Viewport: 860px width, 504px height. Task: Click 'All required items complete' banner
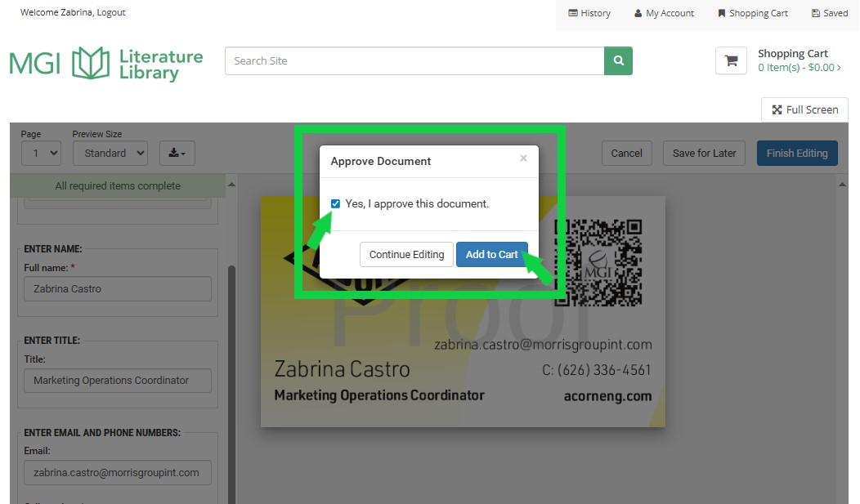[118, 185]
